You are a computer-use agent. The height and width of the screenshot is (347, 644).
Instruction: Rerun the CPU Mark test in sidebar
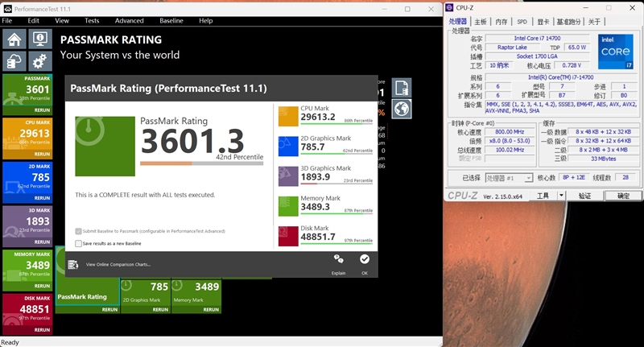(x=42, y=154)
